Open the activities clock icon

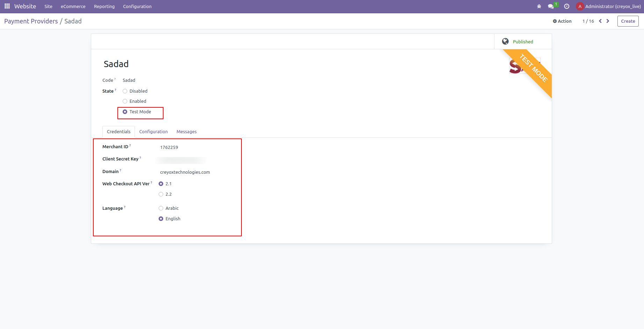point(567,6)
